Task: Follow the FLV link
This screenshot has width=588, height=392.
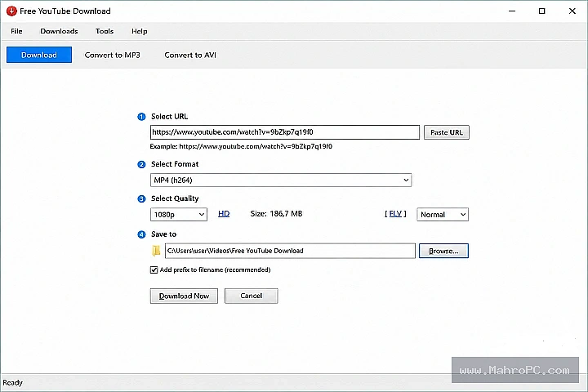Action: pos(395,213)
